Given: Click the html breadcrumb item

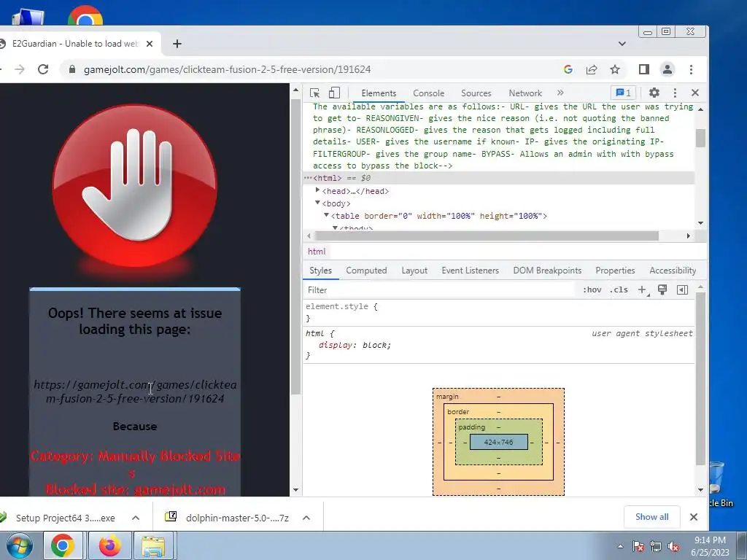Looking at the screenshot, I should point(317,252).
